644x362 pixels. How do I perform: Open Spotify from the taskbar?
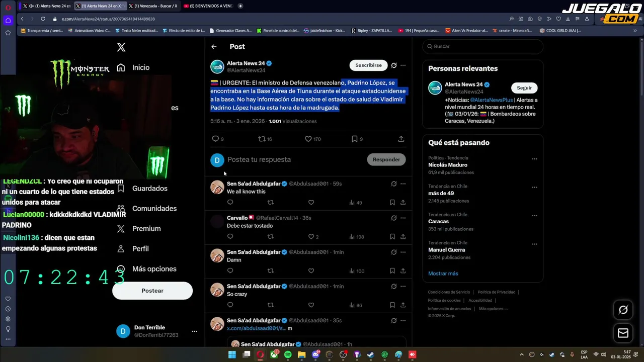[288, 354]
